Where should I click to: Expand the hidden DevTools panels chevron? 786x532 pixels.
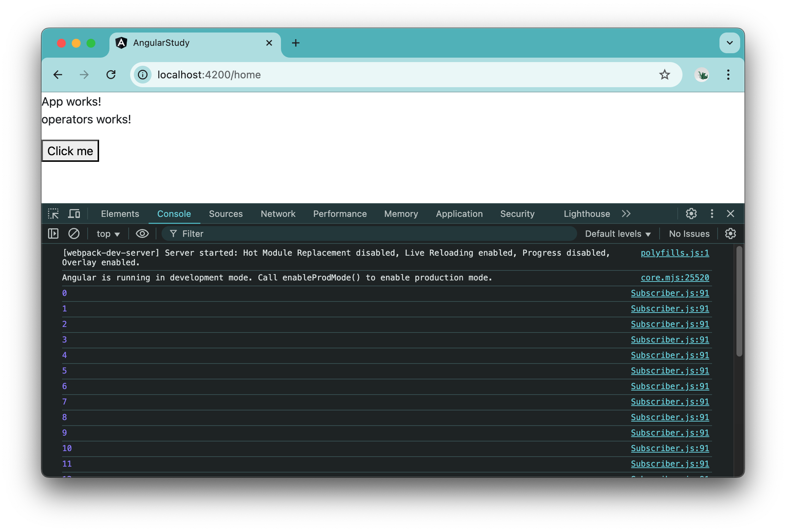[626, 214]
